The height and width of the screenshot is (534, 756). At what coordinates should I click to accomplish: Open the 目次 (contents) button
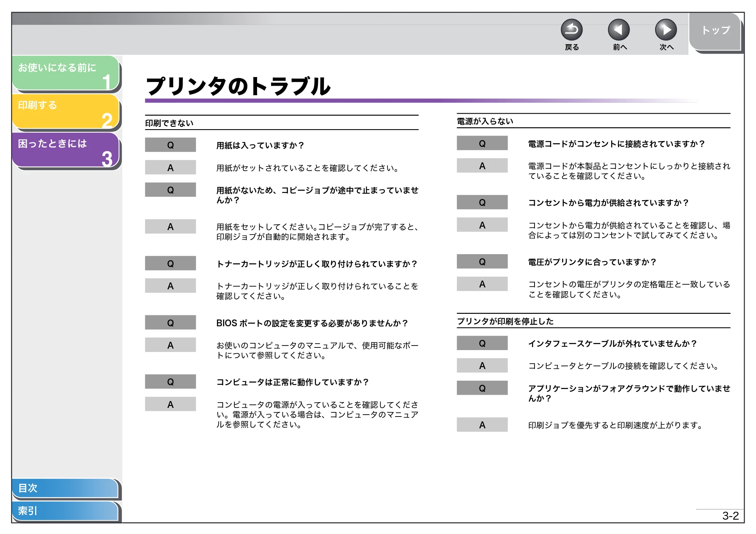65,488
